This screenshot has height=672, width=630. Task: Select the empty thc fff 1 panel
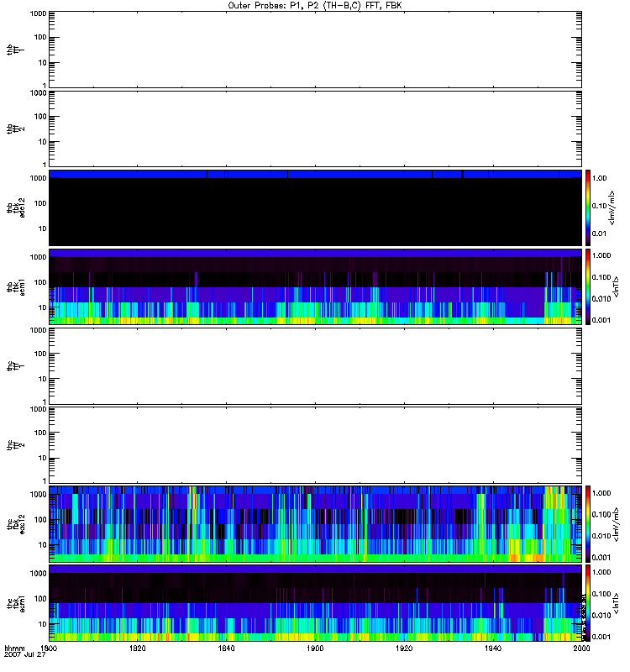click(x=315, y=365)
